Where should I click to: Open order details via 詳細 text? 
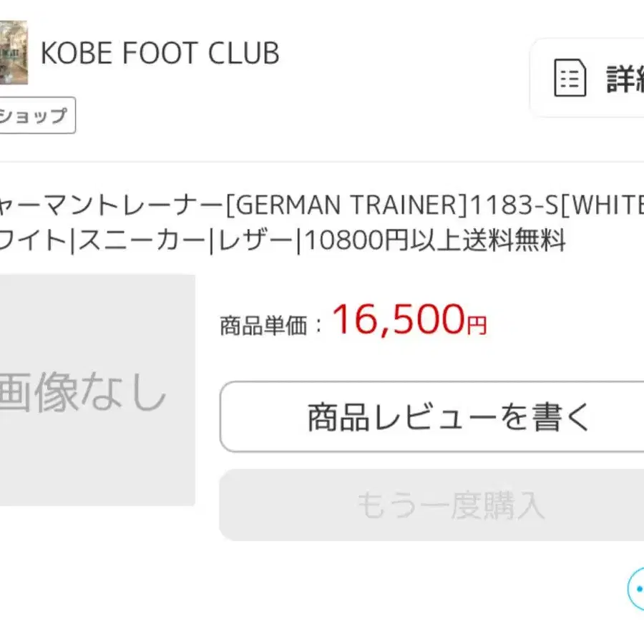click(x=625, y=79)
